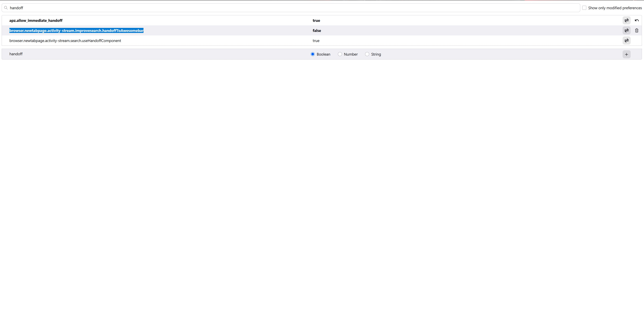
Task: Focus the preference search field
Action: (x=290, y=8)
